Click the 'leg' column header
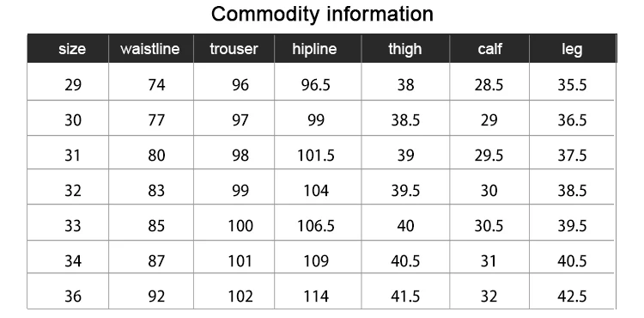The width and height of the screenshot is (644, 318). click(572, 49)
